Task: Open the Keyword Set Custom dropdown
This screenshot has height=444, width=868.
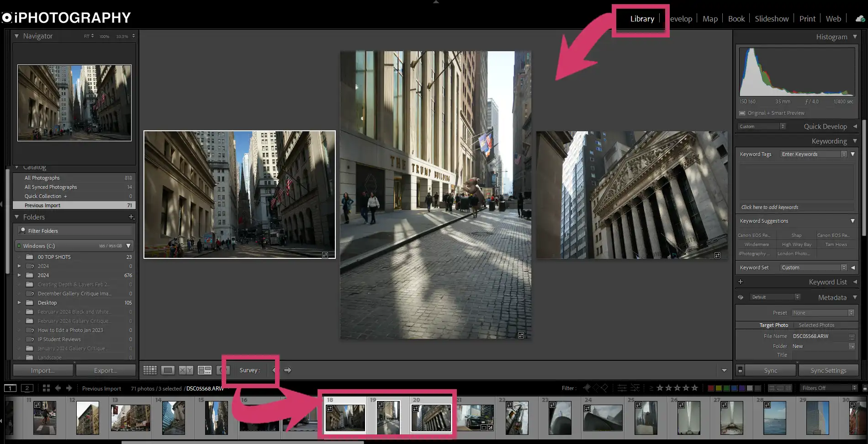Action: point(814,267)
